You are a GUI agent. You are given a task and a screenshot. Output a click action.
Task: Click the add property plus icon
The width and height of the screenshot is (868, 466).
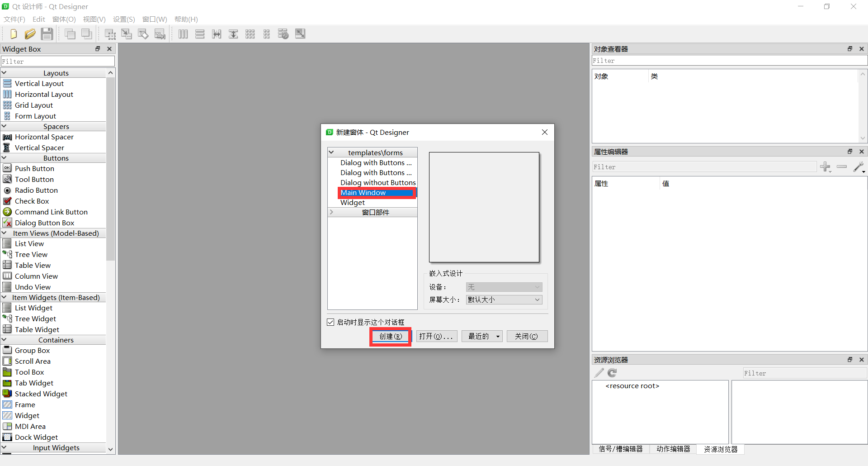825,167
